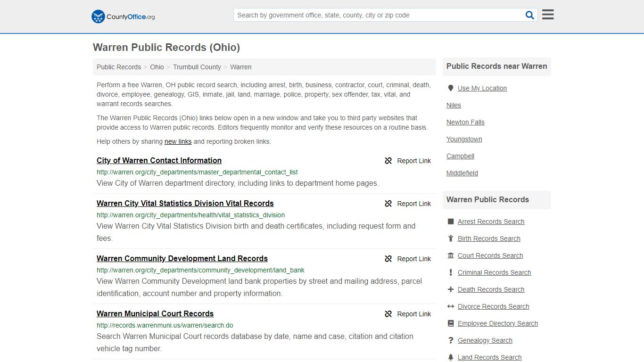
Task: Click the CountyOffice.org logo
Action: 123,16
